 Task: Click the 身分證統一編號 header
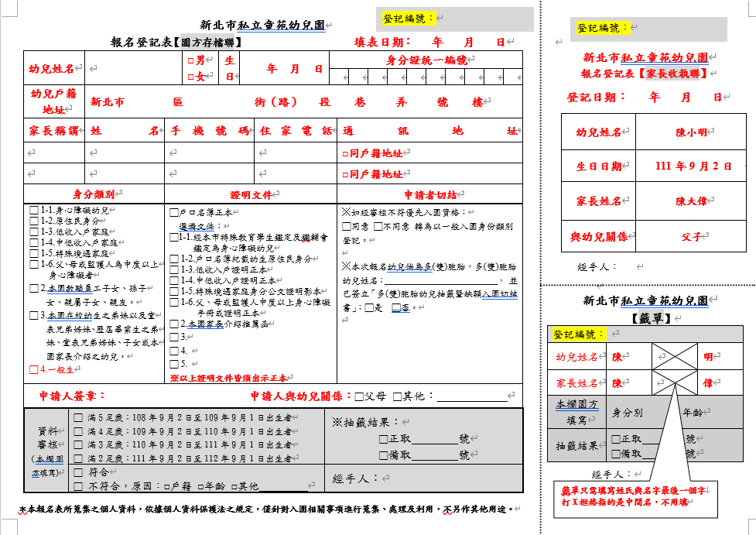point(426,60)
